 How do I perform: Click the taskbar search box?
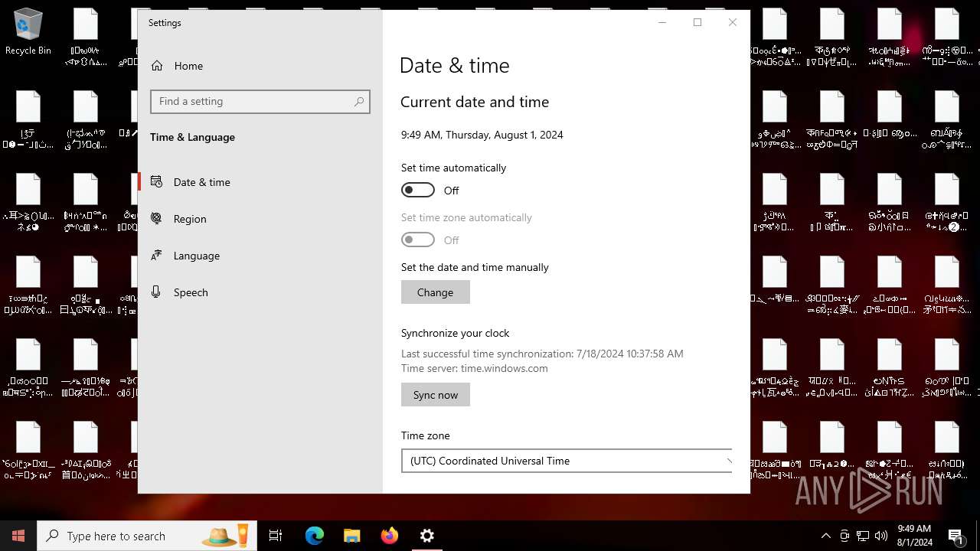click(147, 536)
